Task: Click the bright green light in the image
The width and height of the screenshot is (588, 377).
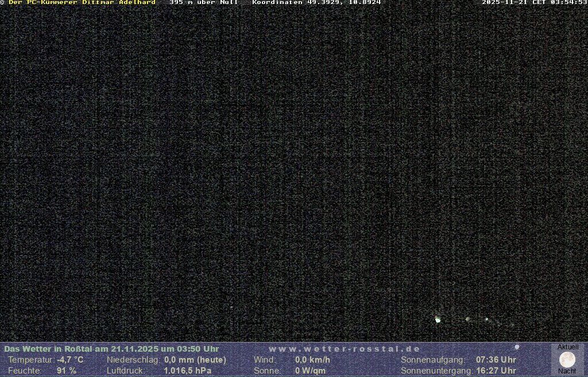Action: (438, 320)
